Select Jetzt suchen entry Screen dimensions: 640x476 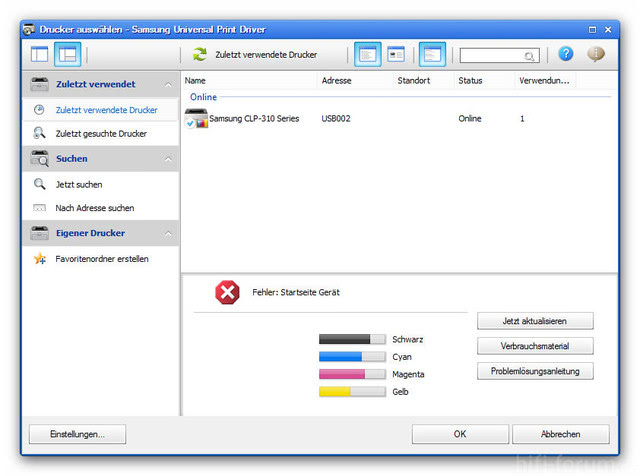tap(79, 185)
